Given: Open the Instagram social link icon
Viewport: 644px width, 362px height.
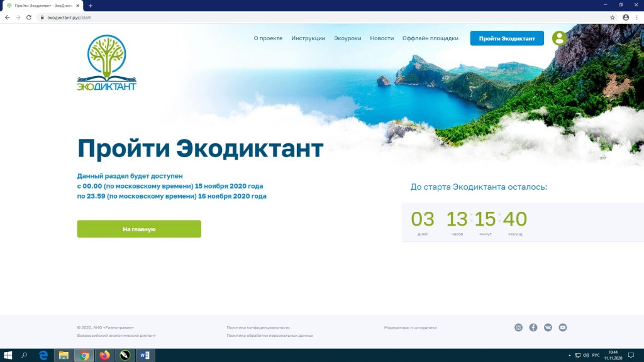Looking at the screenshot, I should (x=519, y=327).
